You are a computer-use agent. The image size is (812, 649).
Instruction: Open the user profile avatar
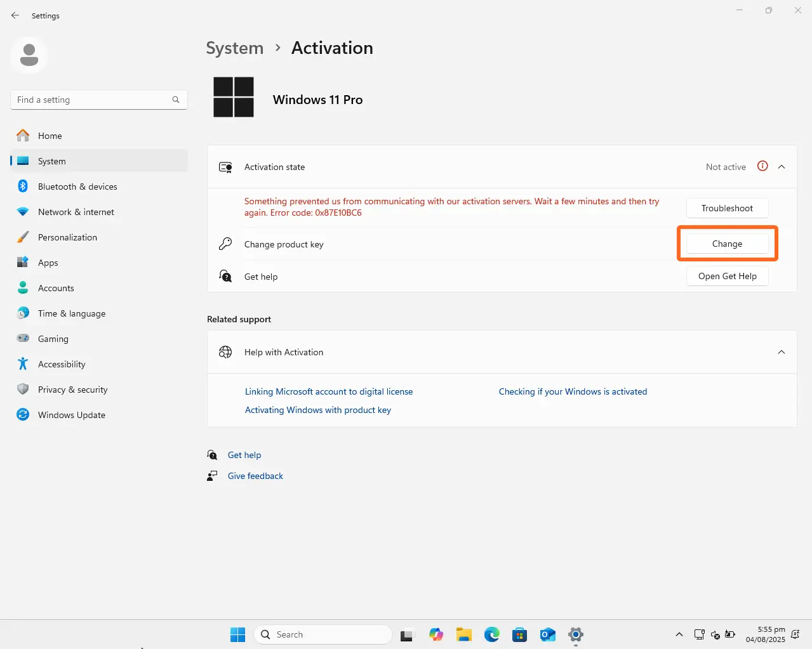[x=29, y=55]
